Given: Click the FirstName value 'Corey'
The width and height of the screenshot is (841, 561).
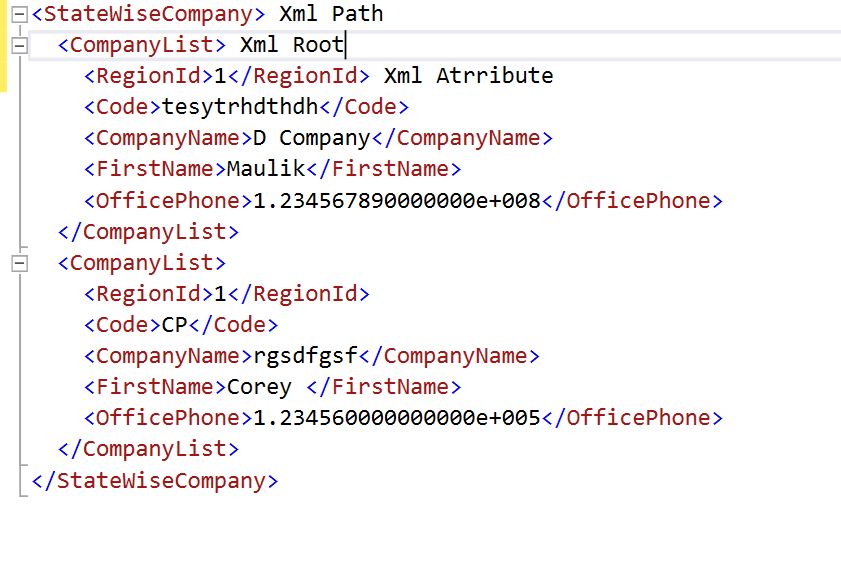Looking at the screenshot, I should 260,387.
